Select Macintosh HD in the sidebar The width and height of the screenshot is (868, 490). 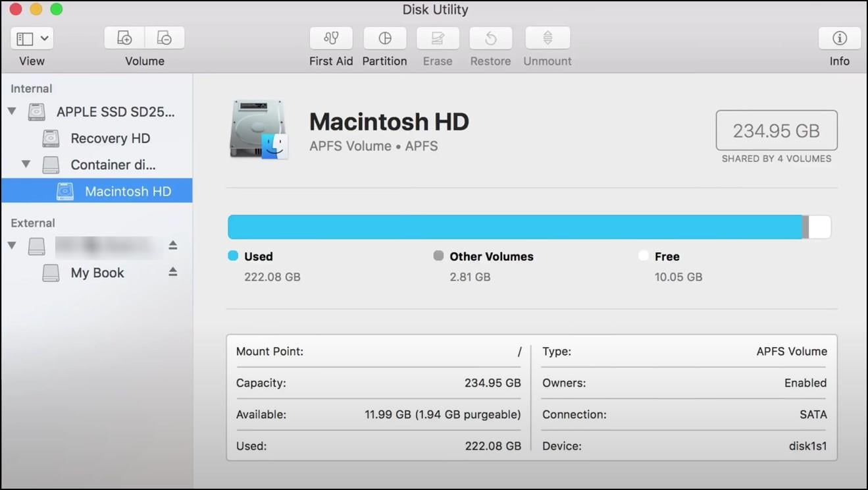[x=128, y=191]
